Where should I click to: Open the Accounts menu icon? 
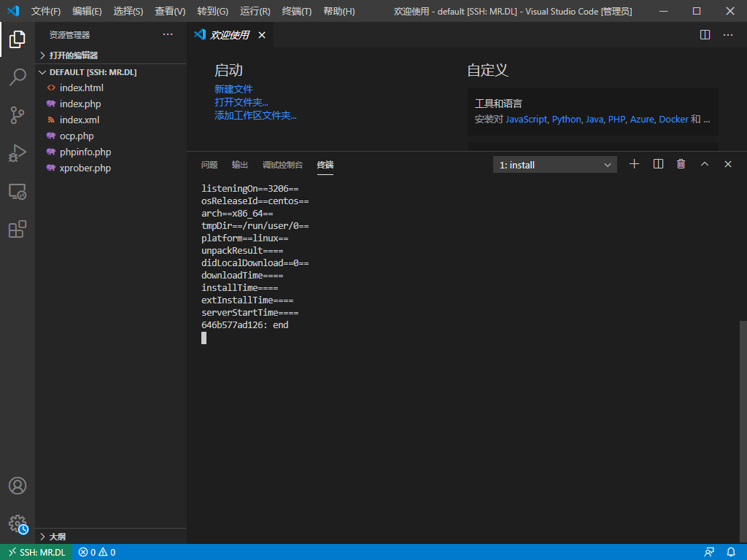[x=18, y=486]
